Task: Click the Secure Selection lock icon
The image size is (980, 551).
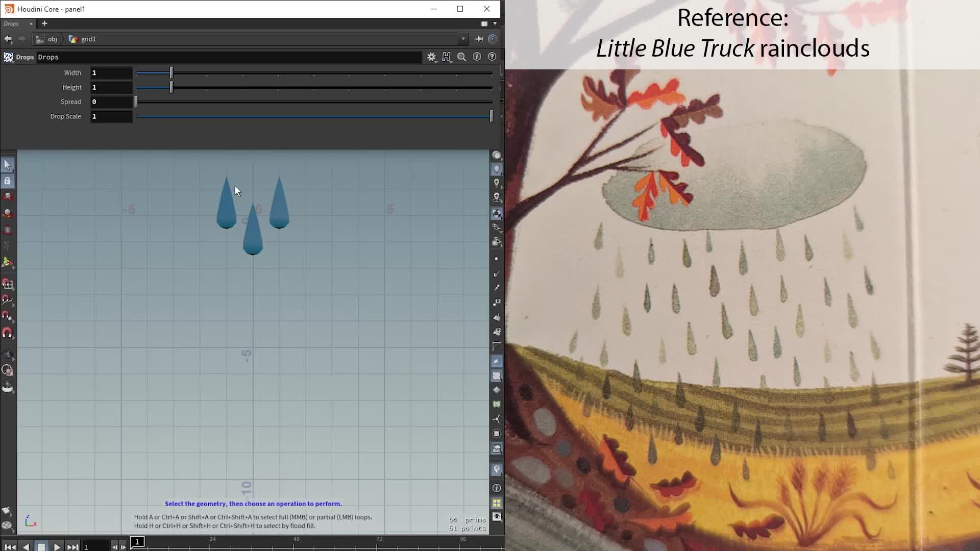Action: click(x=7, y=181)
